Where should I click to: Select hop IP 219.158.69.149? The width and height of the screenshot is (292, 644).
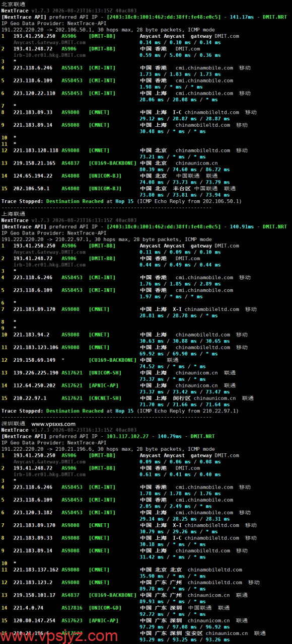pyautogui.click(x=34, y=360)
